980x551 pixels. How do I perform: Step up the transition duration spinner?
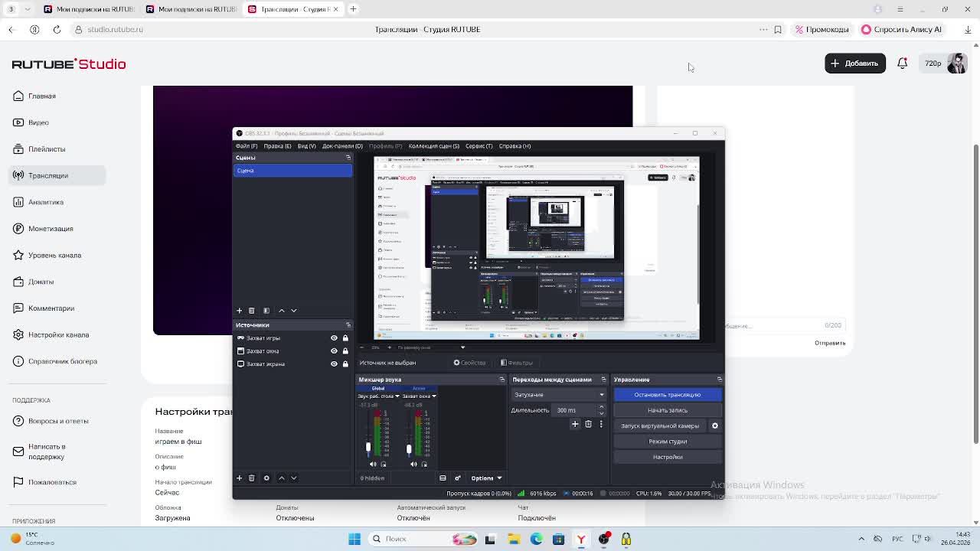[601, 408]
